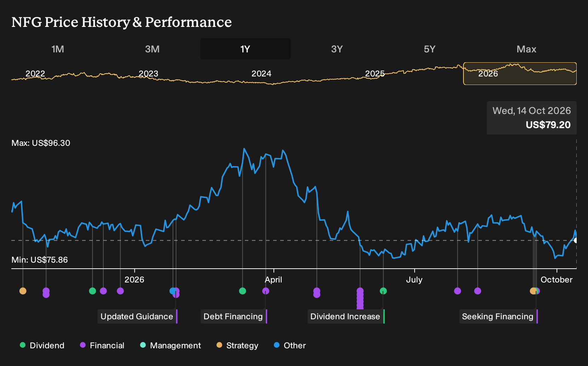Click the 2025 year label in overview
Viewport: 588px width, 366px height.
pyautogui.click(x=375, y=74)
